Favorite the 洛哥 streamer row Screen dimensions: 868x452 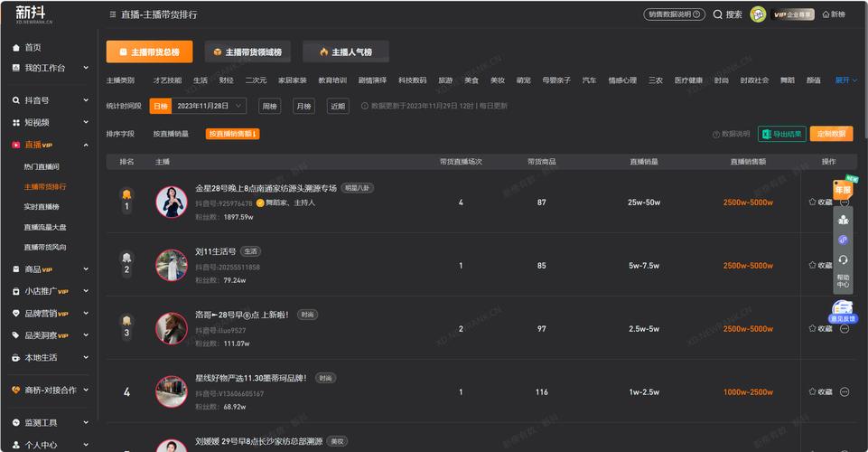coord(820,328)
